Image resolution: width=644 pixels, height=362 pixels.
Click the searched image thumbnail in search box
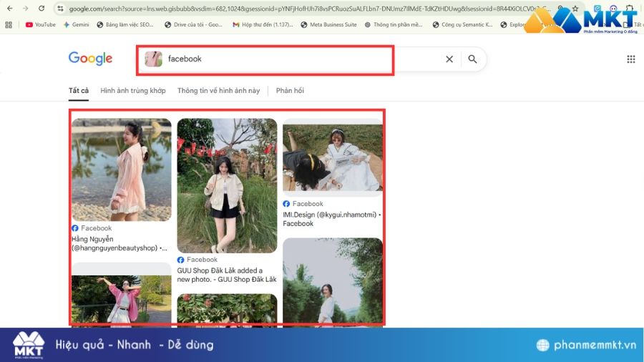[154, 59]
